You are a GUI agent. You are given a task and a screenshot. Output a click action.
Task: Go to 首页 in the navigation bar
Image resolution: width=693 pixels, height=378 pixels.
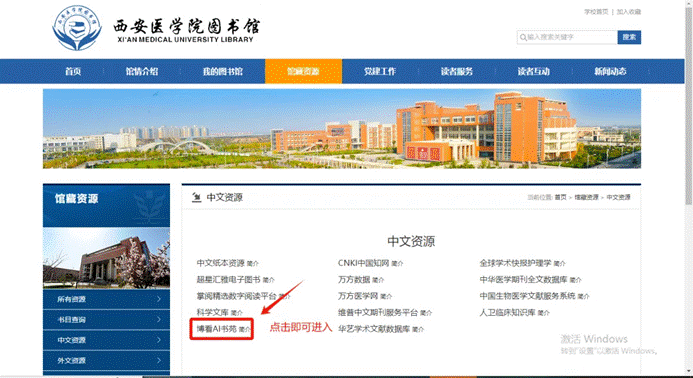73,71
